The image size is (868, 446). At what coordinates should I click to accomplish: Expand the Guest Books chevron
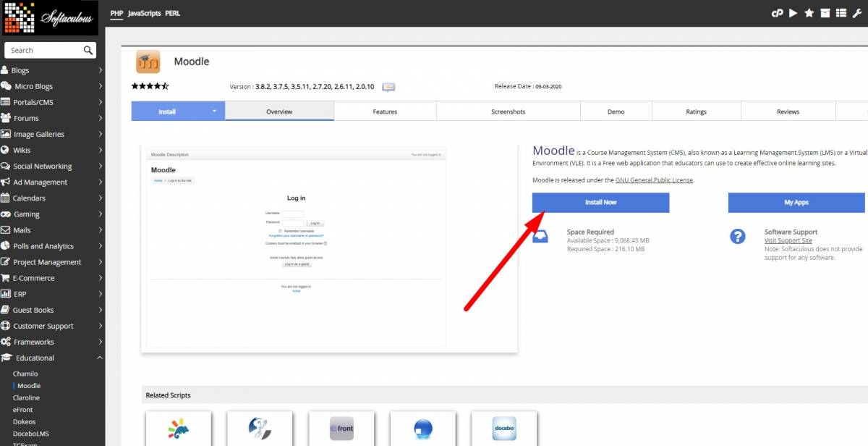coord(100,310)
